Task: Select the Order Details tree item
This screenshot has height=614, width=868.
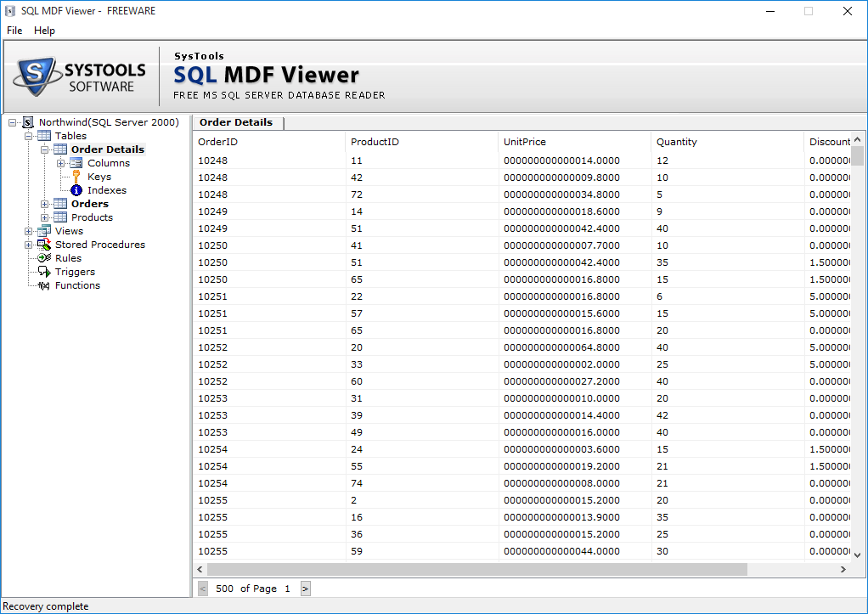Action: [x=107, y=149]
